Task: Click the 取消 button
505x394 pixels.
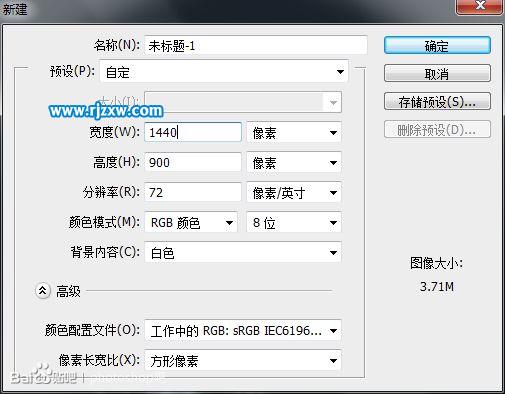Action: point(437,73)
